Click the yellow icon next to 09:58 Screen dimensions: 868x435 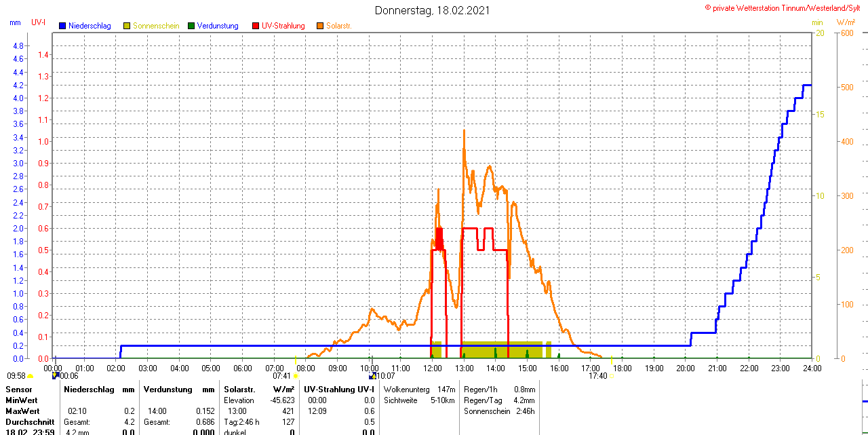(31, 376)
